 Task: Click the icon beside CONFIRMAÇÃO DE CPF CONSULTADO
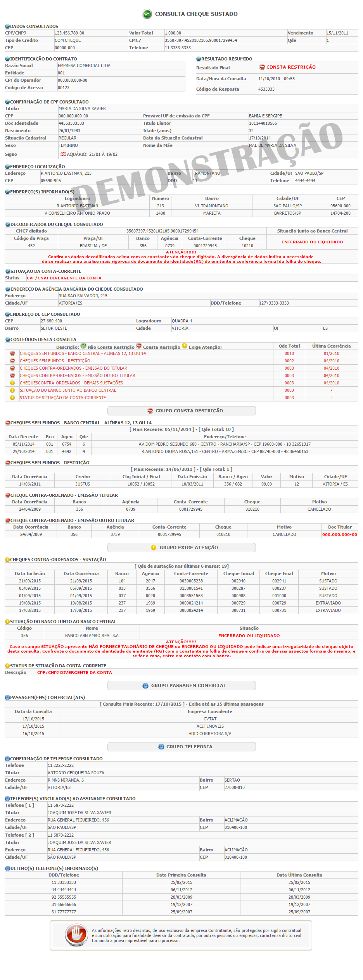coord(7,102)
